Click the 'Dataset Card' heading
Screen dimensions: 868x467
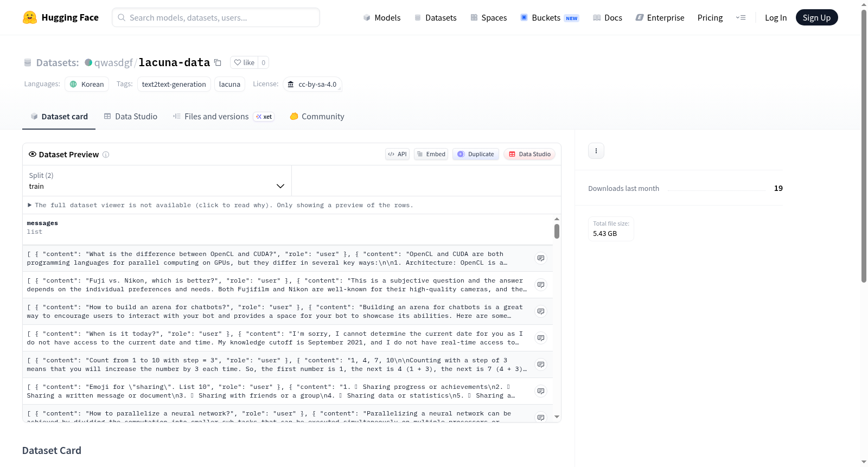(52, 451)
